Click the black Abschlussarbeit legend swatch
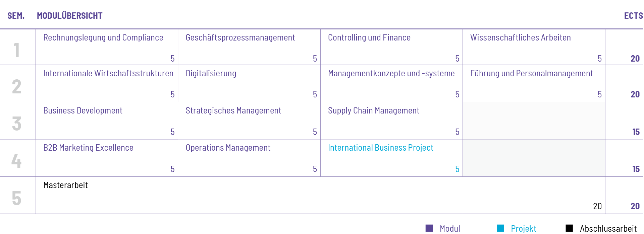 (569, 228)
